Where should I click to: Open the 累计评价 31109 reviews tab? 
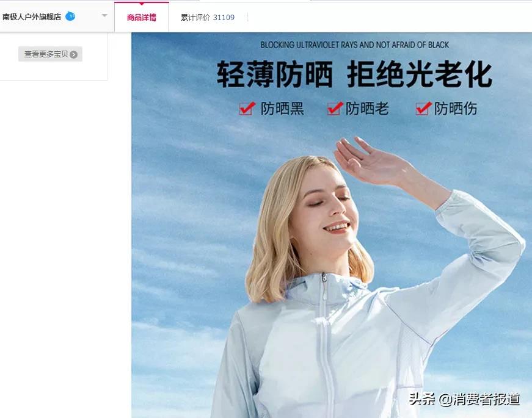tap(207, 17)
